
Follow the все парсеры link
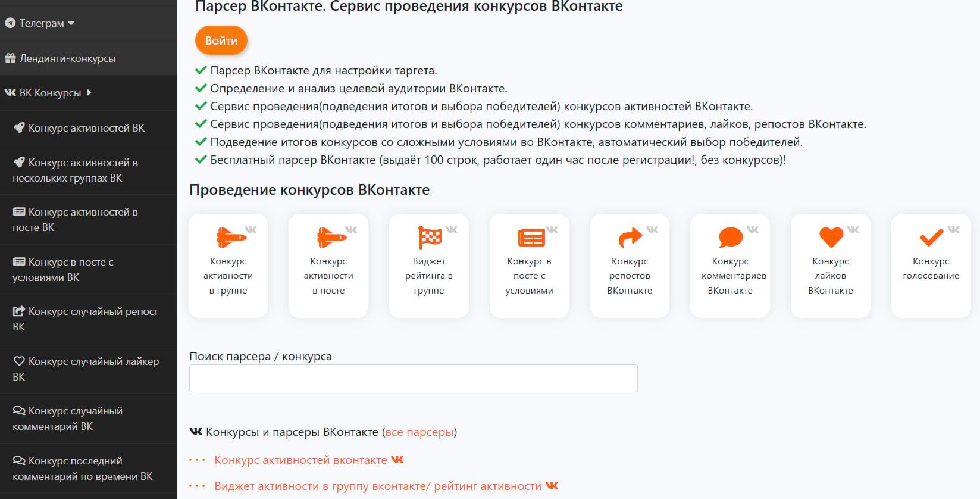[419, 432]
